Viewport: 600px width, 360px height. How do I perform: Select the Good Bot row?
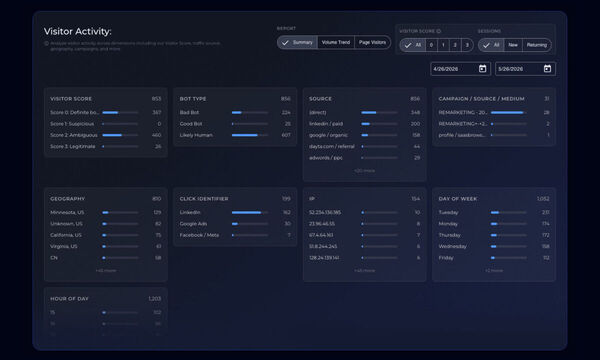point(235,124)
